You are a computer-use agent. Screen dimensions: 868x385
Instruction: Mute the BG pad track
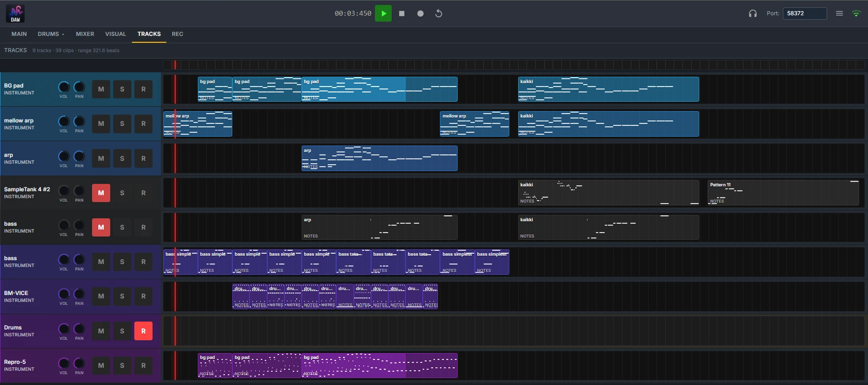point(101,89)
